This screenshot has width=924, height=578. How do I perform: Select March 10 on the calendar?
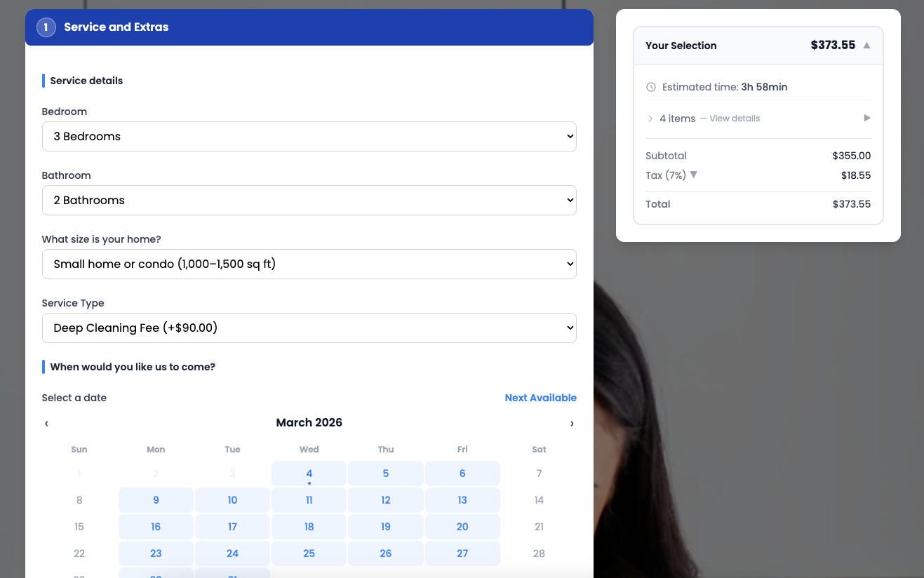[x=232, y=500]
